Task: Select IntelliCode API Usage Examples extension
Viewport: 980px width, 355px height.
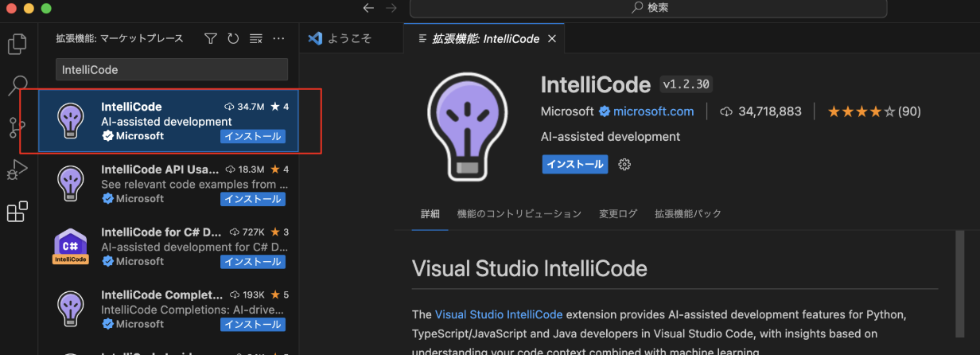Action: (169, 184)
